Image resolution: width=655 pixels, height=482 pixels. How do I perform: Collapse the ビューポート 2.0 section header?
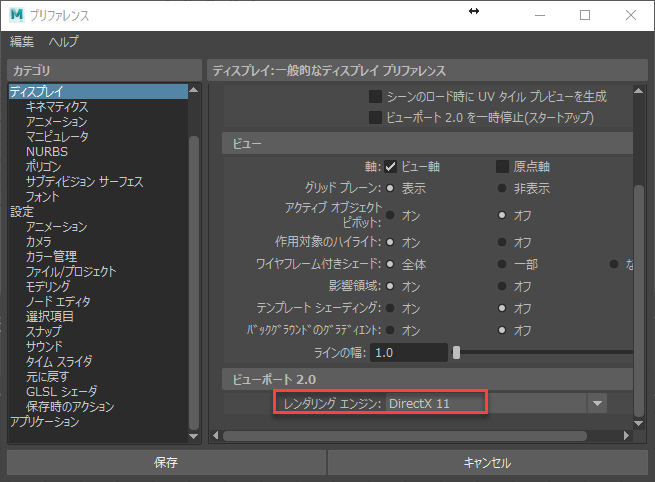pos(427,379)
